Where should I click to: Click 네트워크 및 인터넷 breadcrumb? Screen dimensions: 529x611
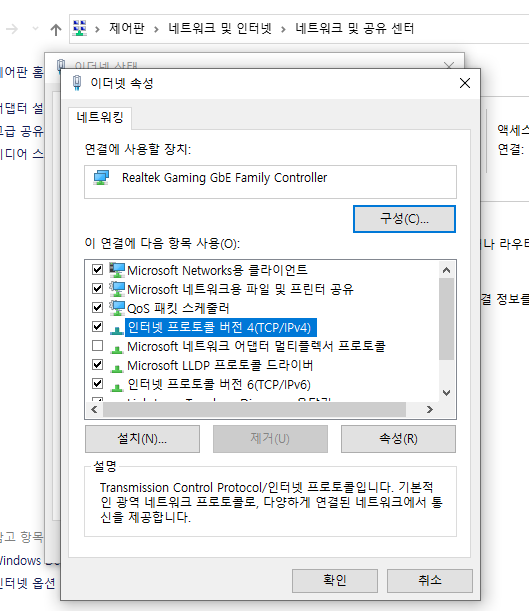pyautogui.click(x=220, y=28)
